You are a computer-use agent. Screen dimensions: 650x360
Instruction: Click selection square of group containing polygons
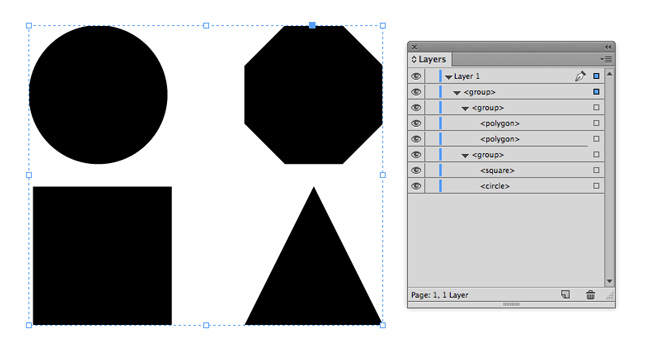[x=596, y=107]
